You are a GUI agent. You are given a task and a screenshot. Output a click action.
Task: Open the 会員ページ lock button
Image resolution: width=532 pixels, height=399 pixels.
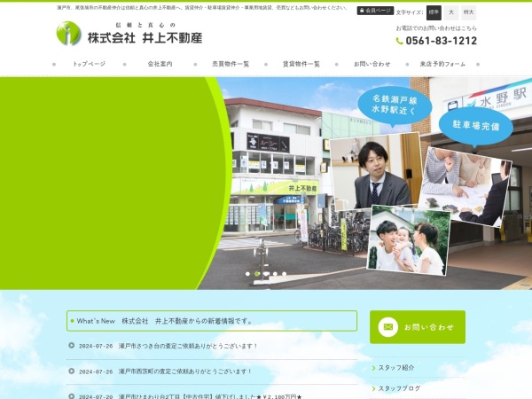[375, 11]
